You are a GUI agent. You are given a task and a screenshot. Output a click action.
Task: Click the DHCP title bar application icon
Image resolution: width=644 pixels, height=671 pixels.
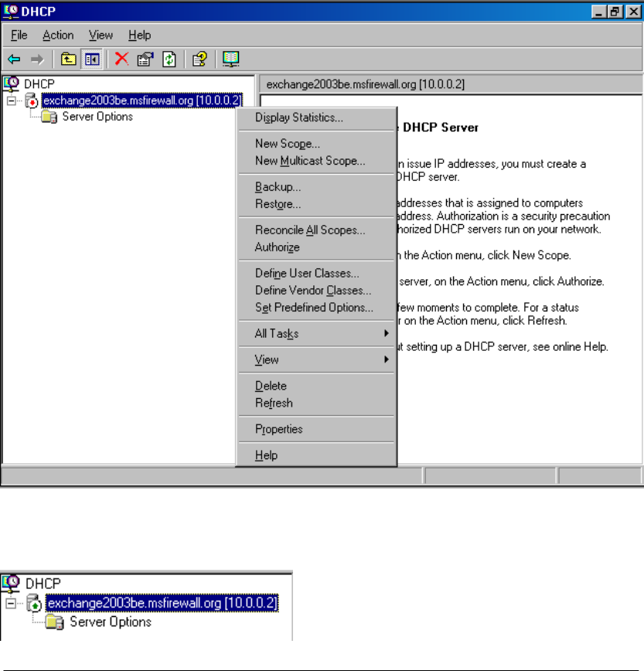[11, 11]
